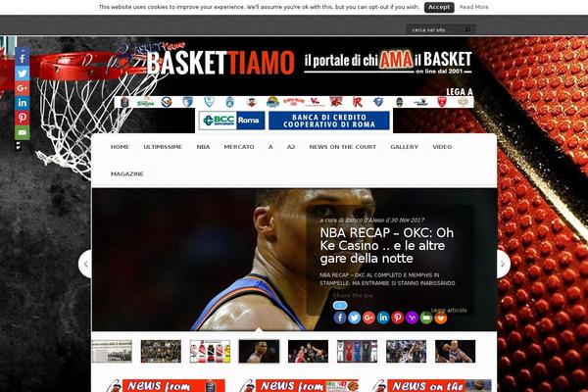Viewport: 588px width, 392px height.
Task: Share on Facebook from the left sidebar
Action: (x=23, y=59)
